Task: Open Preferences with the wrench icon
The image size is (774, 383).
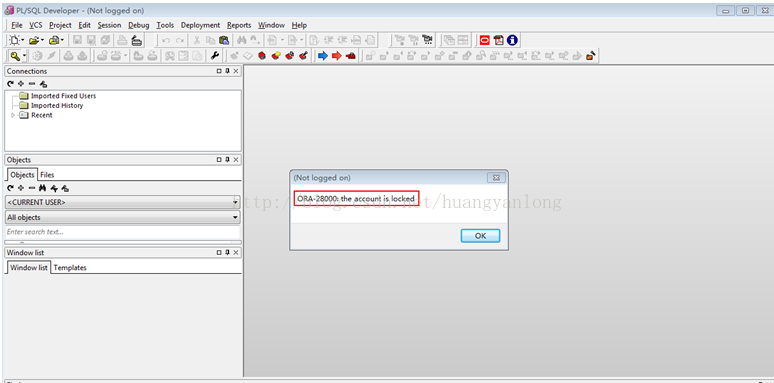Action: (x=215, y=56)
